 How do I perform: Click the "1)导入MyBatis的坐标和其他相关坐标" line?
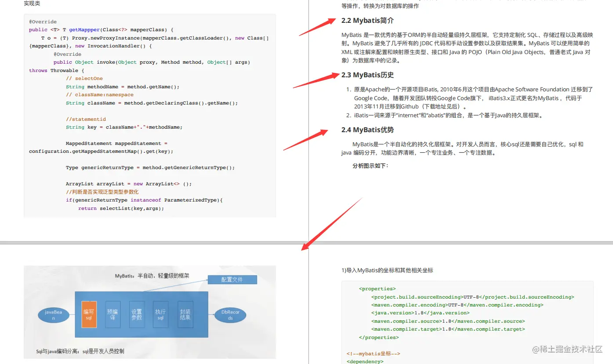(388, 270)
